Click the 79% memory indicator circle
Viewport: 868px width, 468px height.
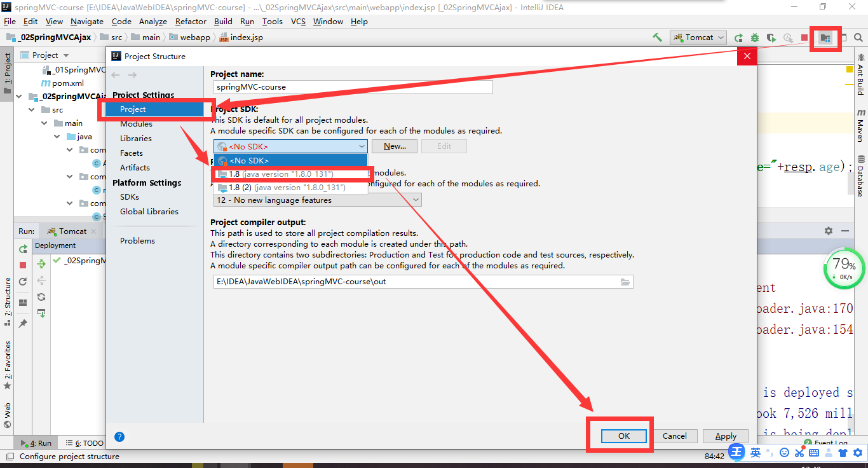[843, 270]
